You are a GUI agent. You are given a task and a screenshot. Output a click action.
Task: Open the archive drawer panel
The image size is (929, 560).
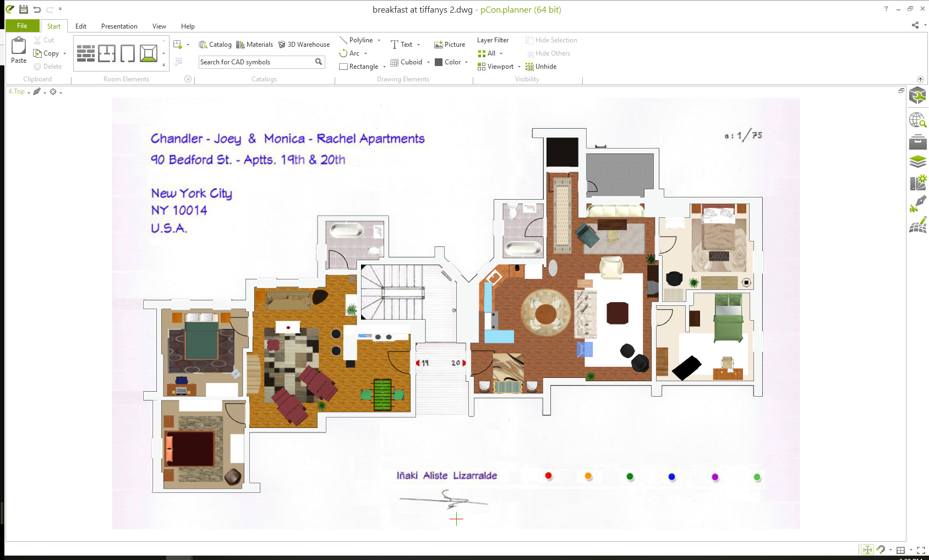[917, 142]
